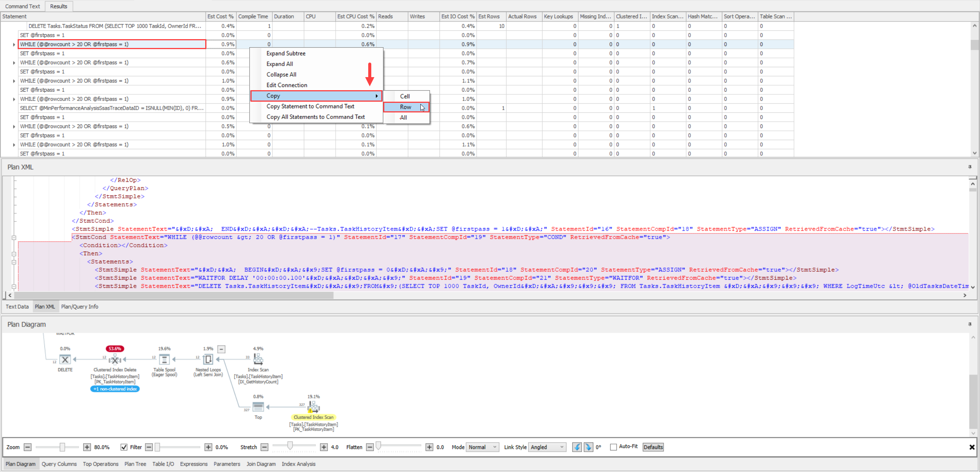Decrease Flatten with the minus button

click(x=370, y=447)
